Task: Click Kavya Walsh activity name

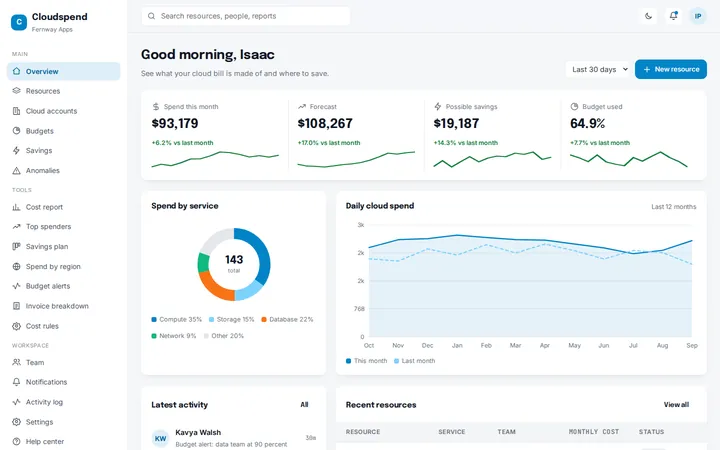Action: [x=198, y=433]
